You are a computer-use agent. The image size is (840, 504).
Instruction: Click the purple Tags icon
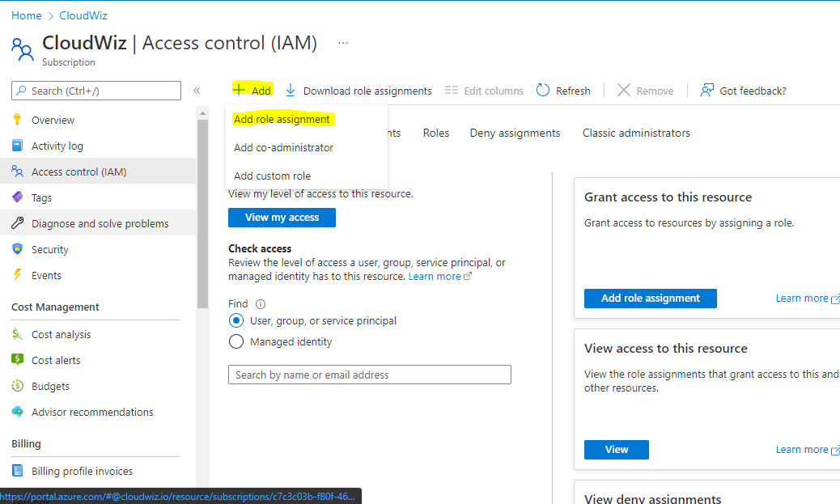click(17, 197)
